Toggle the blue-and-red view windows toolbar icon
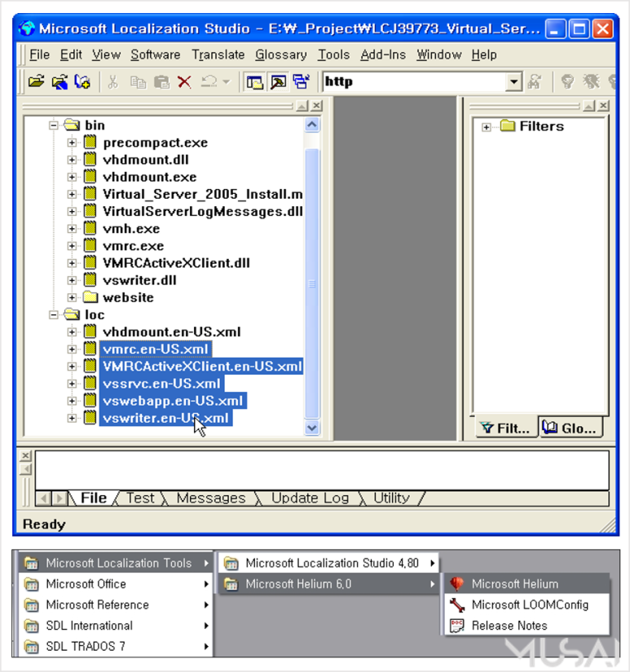 coord(301,81)
